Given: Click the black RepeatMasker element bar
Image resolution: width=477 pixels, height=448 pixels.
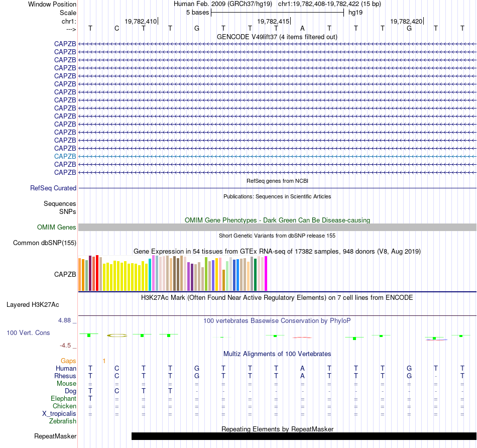Looking at the screenshot, I should point(304,436).
